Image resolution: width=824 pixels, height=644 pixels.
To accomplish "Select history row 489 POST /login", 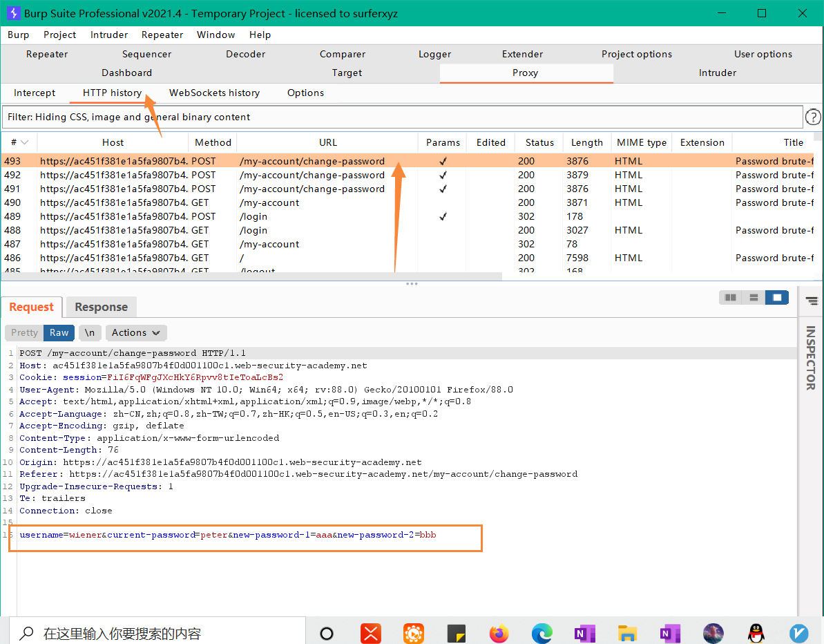I will pyautogui.click(x=408, y=216).
